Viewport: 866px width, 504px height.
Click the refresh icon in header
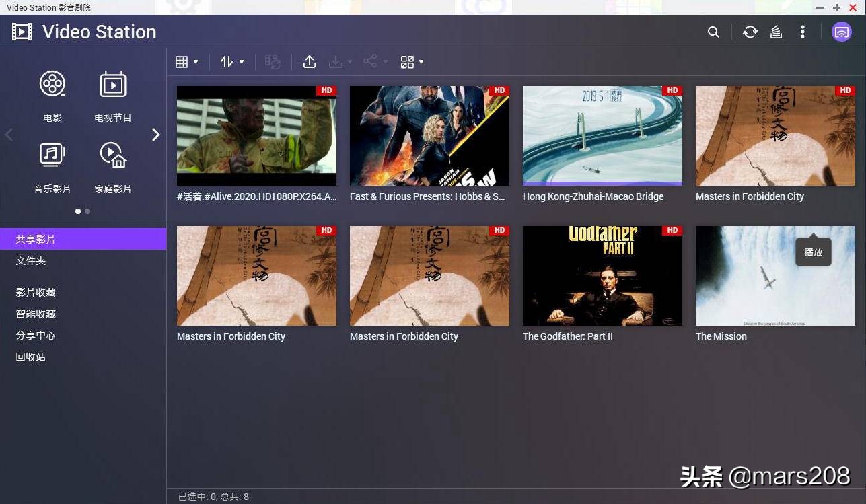750,32
